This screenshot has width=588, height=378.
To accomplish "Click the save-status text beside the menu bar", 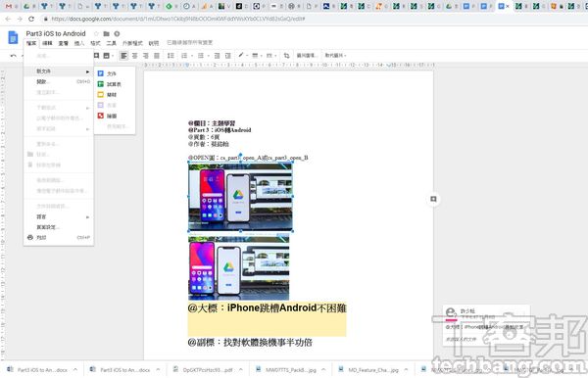I will [190, 43].
